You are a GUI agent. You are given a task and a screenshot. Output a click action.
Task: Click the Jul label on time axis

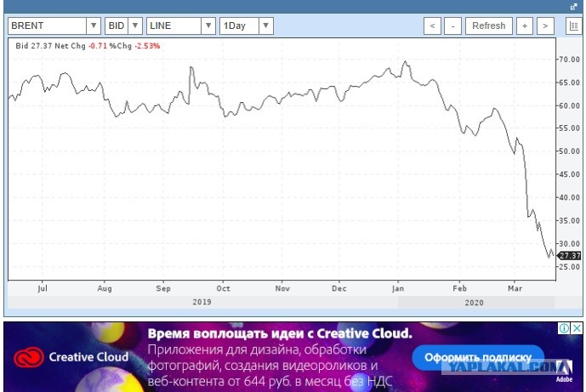coord(43,288)
